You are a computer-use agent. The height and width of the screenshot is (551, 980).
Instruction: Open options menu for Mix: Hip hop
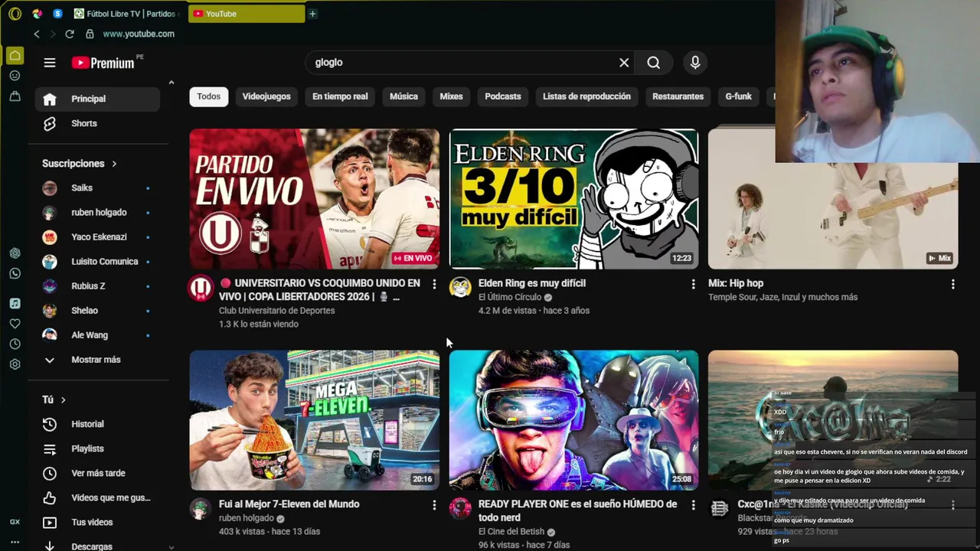pyautogui.click(x=952, y=284)
